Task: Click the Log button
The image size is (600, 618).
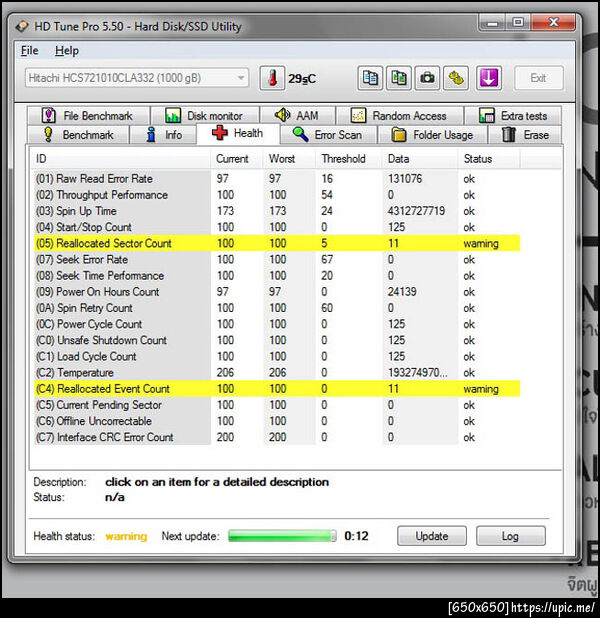Action: click(511, 536)
